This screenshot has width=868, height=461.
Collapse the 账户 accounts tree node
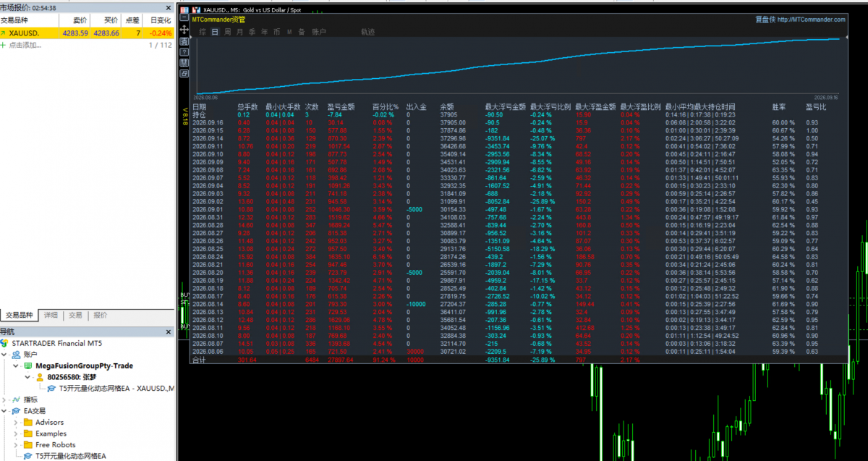tap(4, 355)
